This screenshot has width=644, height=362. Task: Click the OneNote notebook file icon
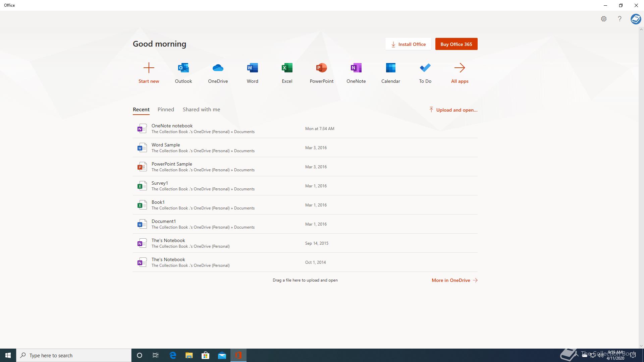pyautogui.click(x=142, y=129)
